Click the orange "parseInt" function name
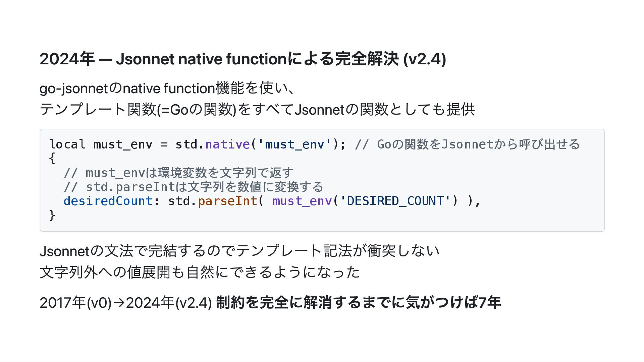Screen dimensions: 644x362 227,201
